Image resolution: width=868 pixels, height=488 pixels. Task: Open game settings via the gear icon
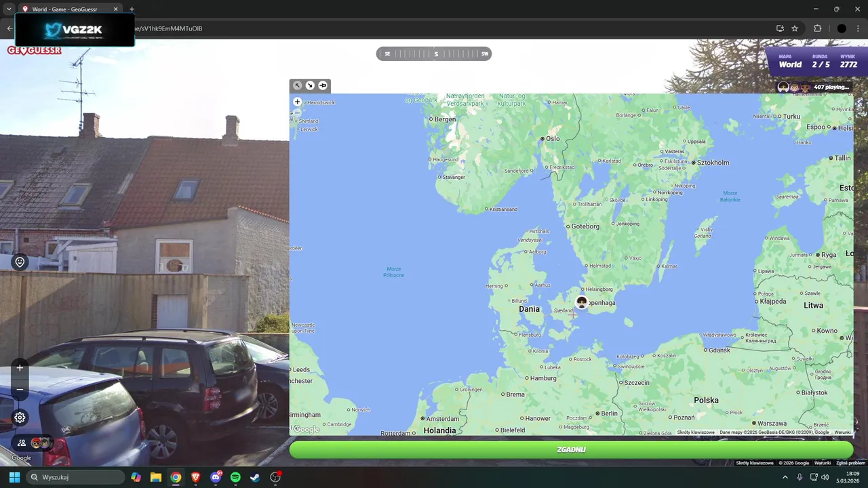tap(20, 418)
